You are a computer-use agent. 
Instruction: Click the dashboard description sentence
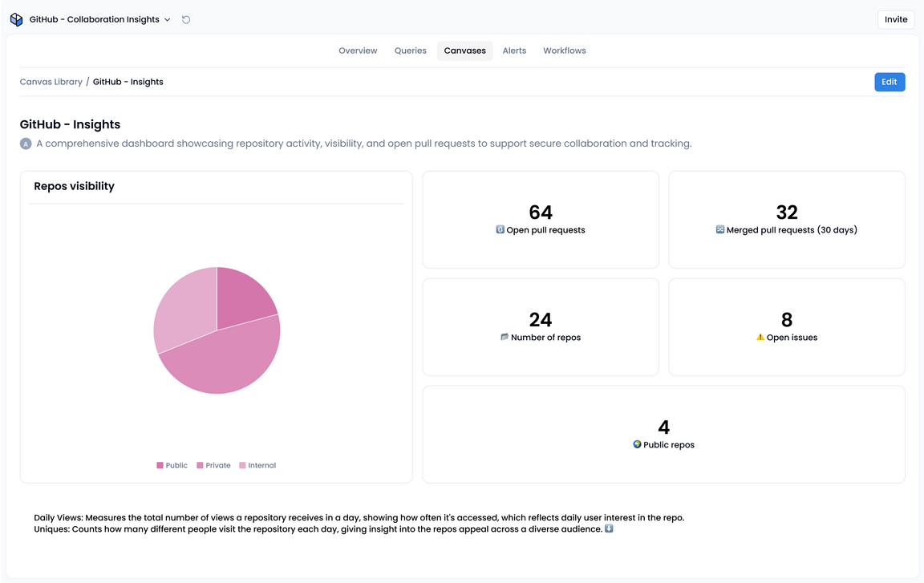click(x=363, y=144)
